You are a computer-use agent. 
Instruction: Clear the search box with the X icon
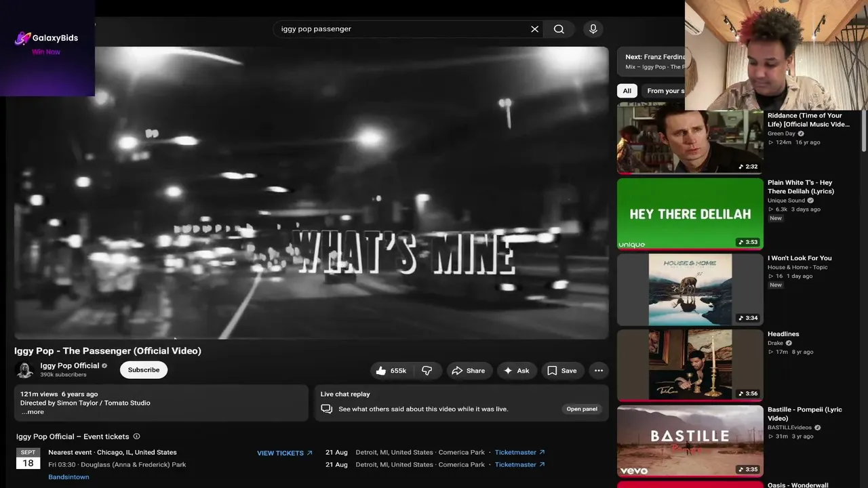[x=534, y=29]
